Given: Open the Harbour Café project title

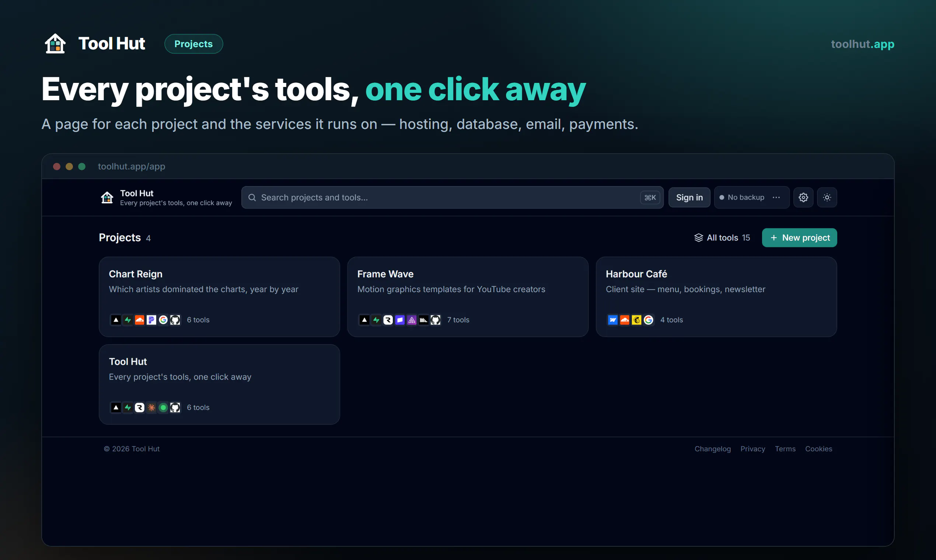Looking at the screenshot, I should pos(636,274).
